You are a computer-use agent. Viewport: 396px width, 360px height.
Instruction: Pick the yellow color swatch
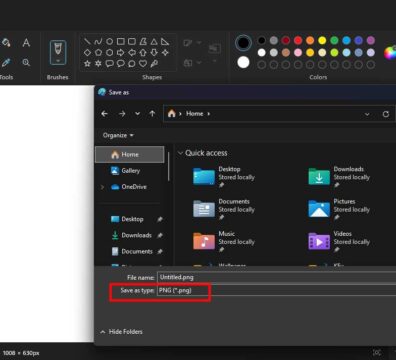tap(322, 40)
